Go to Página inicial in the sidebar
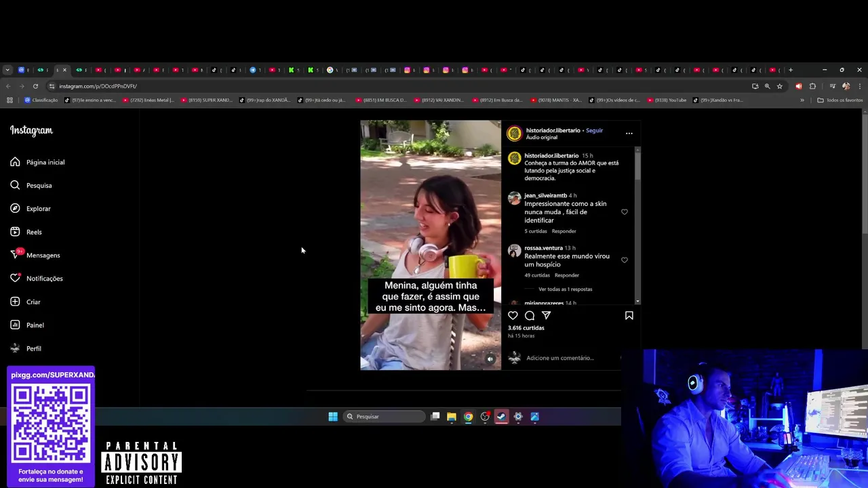 click(x=38, y=162)
